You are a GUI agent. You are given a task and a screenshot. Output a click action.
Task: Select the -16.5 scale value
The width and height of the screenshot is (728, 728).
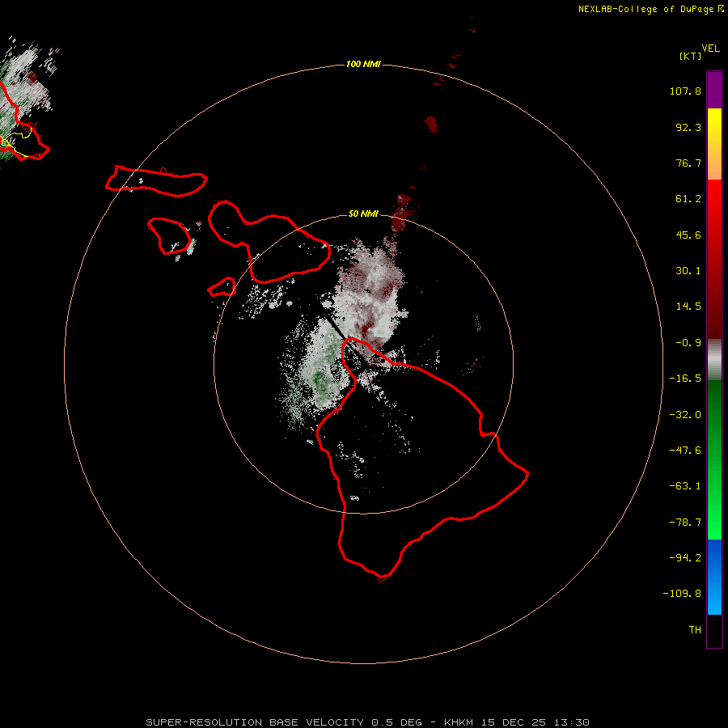(x=685, y=379)
